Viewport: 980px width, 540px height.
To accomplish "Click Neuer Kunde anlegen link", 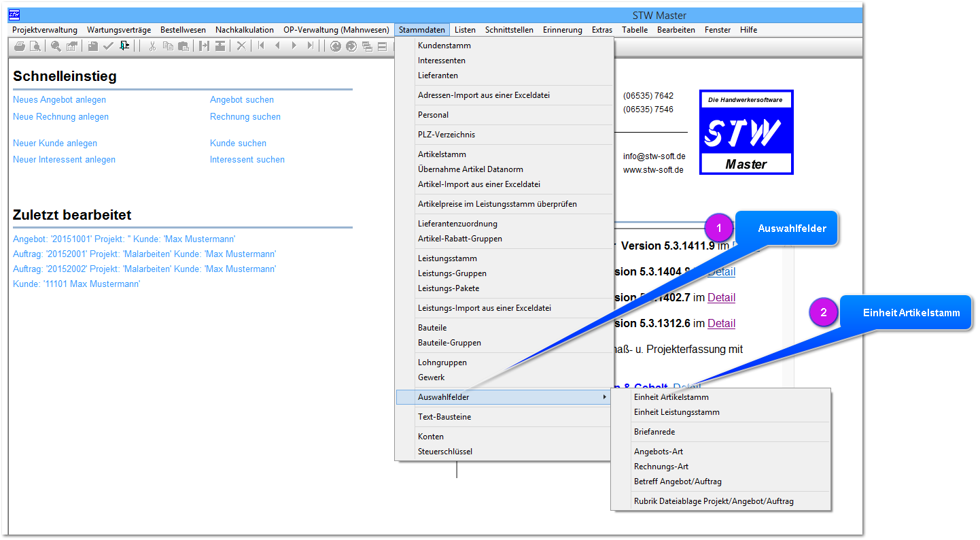I will tap(55, 144).
